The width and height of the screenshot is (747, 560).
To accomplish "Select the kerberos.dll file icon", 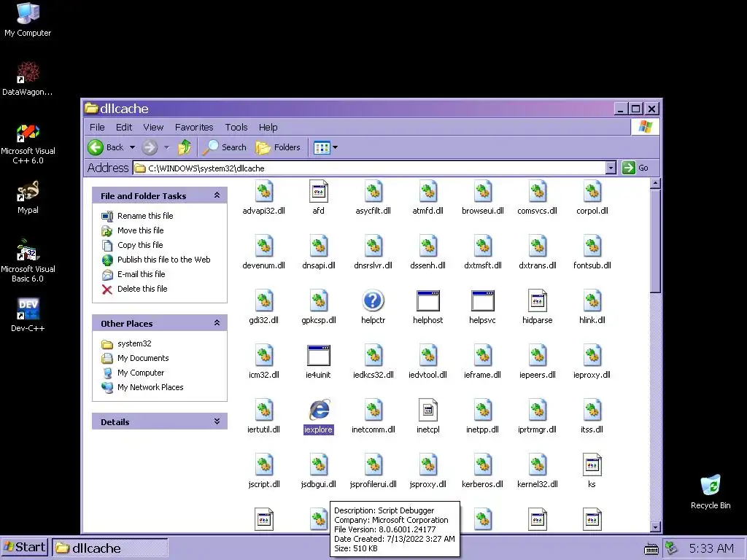I will click(483, 465).
